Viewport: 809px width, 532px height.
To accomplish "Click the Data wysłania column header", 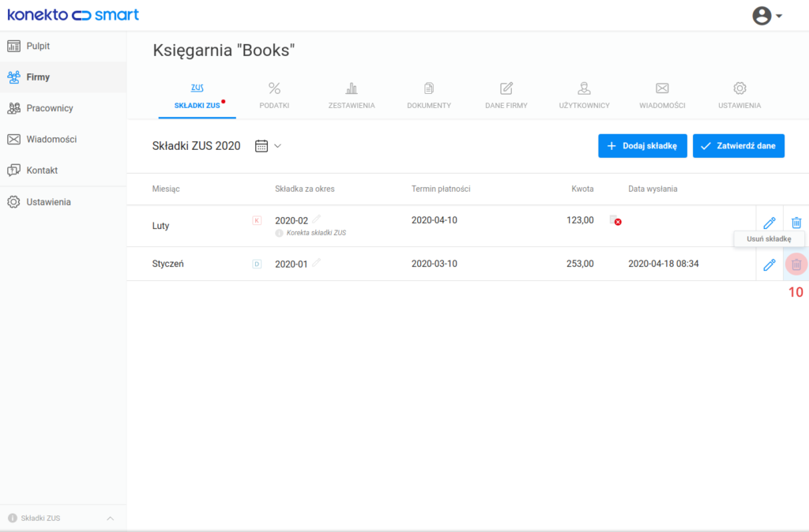I will point(653,189).
